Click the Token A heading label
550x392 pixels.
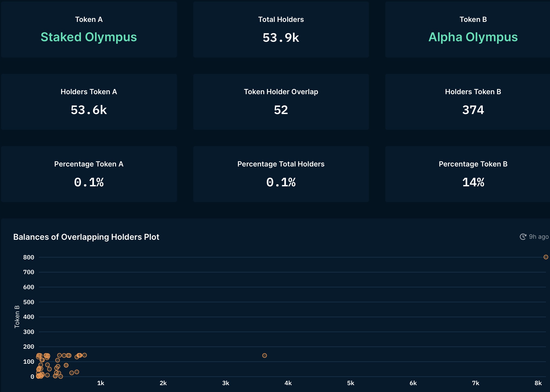(89, 19)
